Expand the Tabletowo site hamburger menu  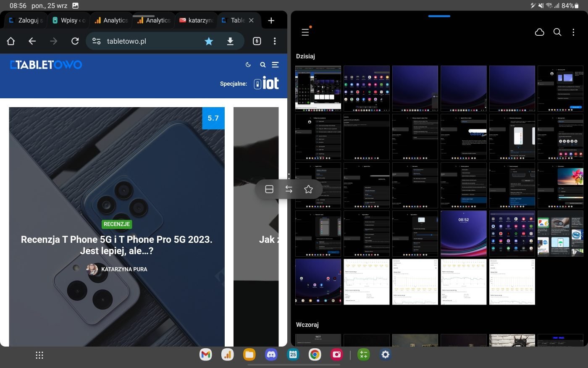tap(276, 65)
